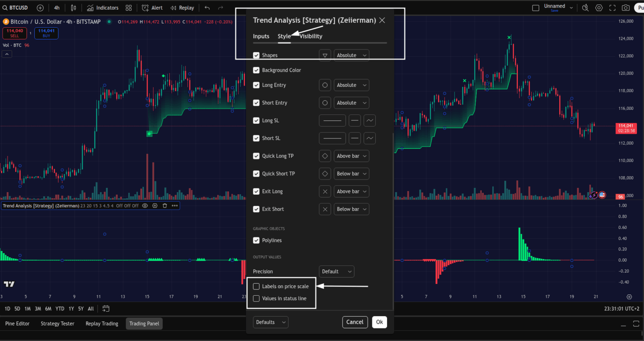This screenshot has width=644, height=341.
Task: Pick Short SL line style swatch
Action: click(332, 138)
